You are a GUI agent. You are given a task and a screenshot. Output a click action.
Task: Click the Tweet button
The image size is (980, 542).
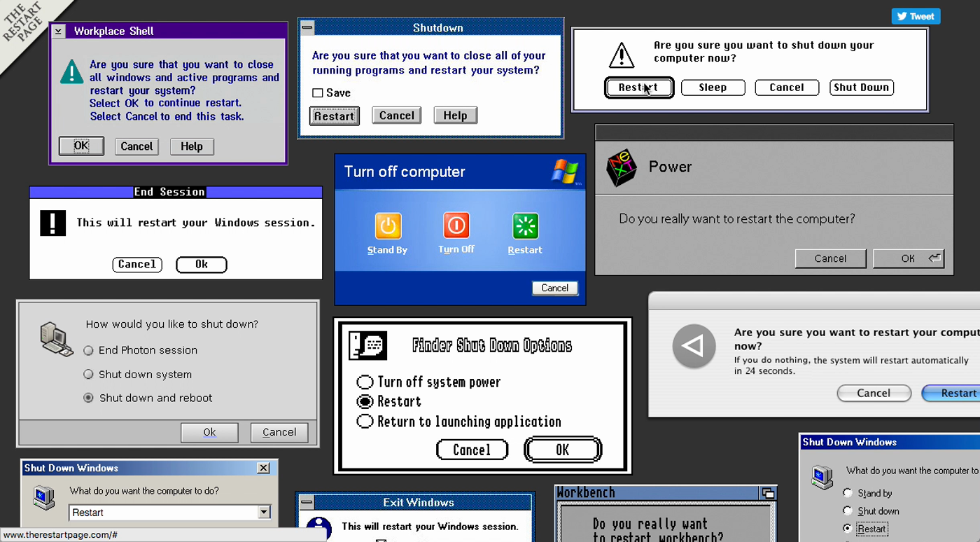(916, 16)
